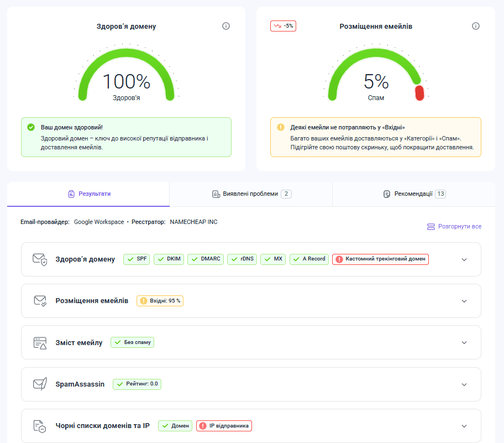
Task: Expand the Здоров'я домену section
Action: [x=464, y=259]
